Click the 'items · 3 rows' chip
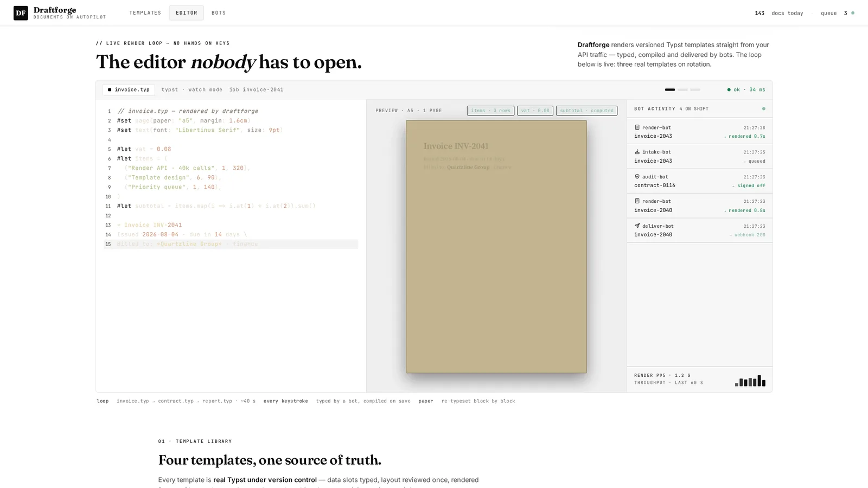The image size is (868, 488). point(490,111)
